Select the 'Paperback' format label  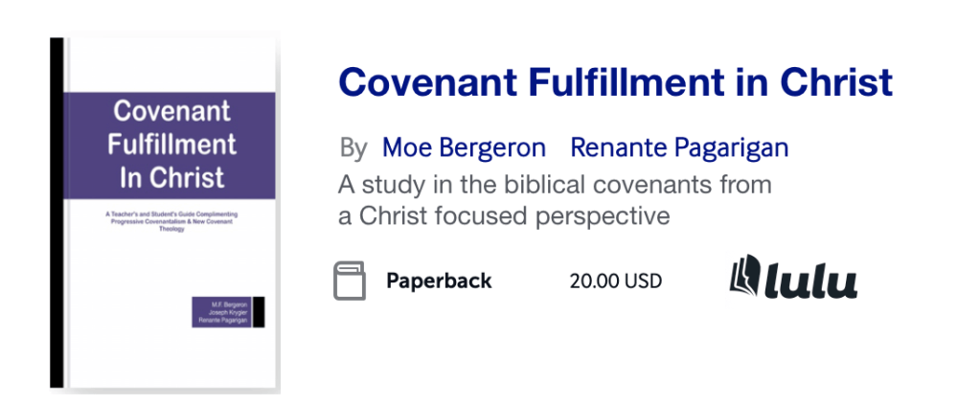point(439,281)
